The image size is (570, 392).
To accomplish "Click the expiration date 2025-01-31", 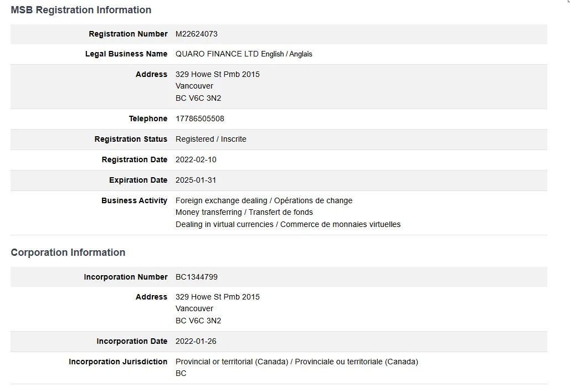I will click(196, 180).
